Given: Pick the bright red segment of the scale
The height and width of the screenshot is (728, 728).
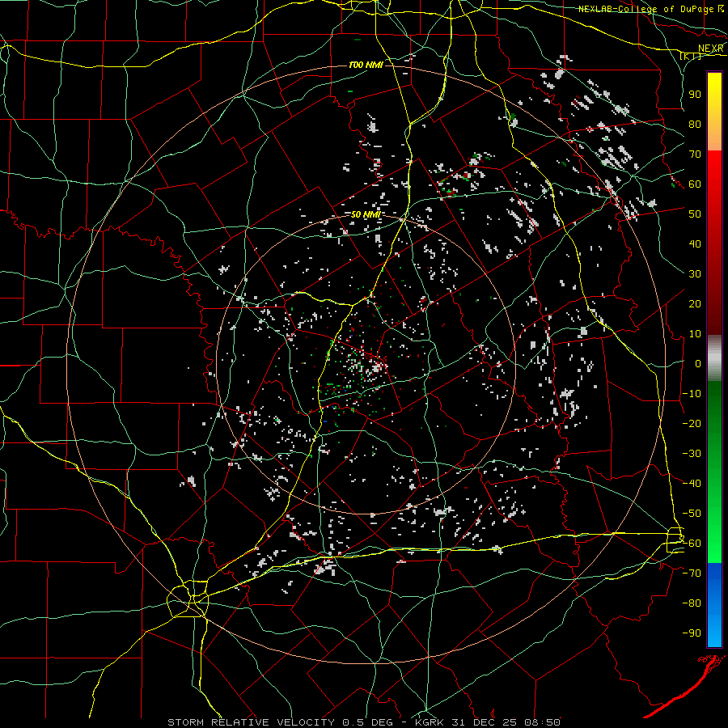Looking at the screenshot, I should point(714,171).
